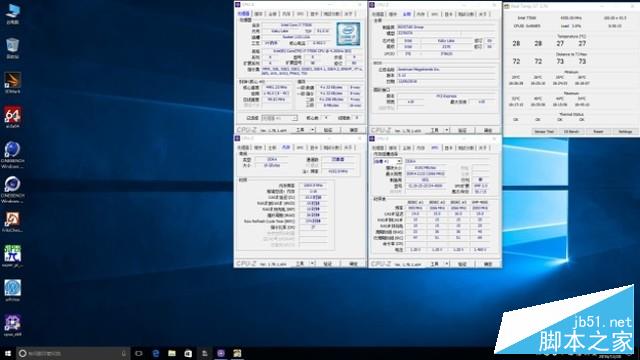Click Validate in CPU-Z memory window
The height and width of the screenshot is (360, 640).
pos(328,264)
